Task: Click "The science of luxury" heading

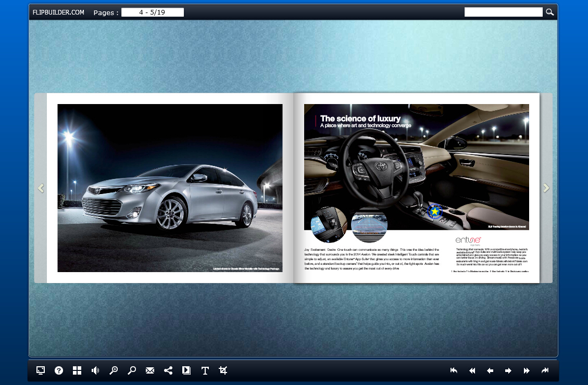Action: pyautogui.click(x=360, y=118)
